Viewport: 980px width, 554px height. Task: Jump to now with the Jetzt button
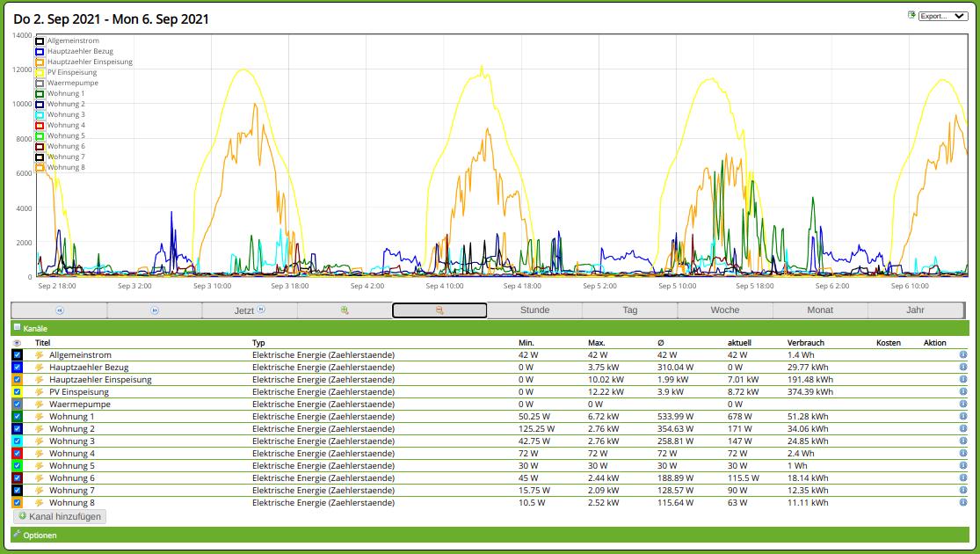pos(250,310)
